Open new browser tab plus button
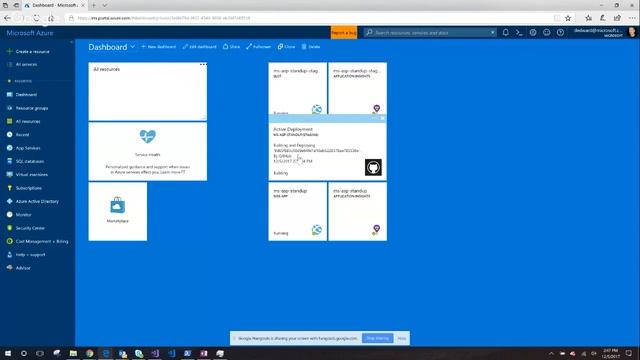 coord(93,5)
